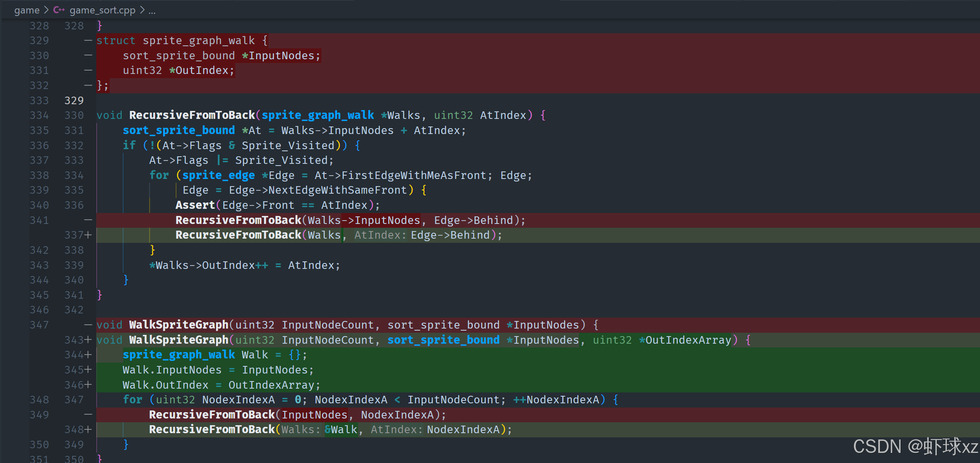This screenshot has width=980, height=463.
Task: Click the plus marker on added line 343
Action: pos(88,340)
